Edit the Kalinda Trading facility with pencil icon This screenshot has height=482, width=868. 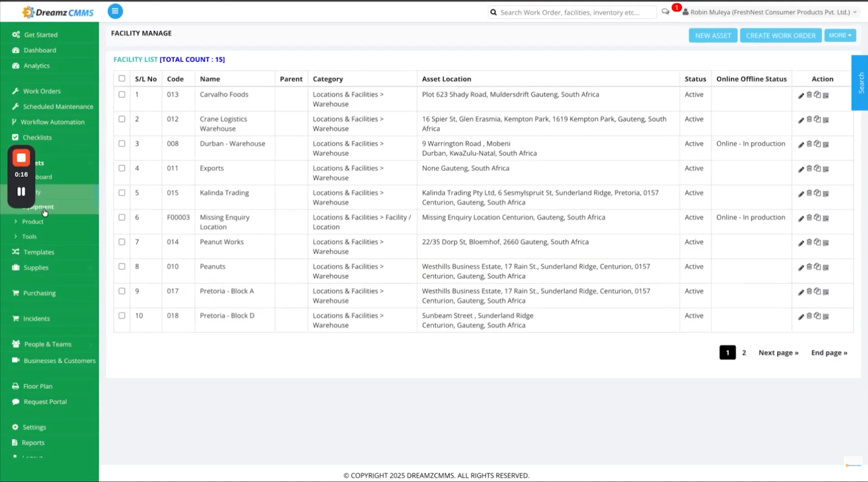(801, 194)
